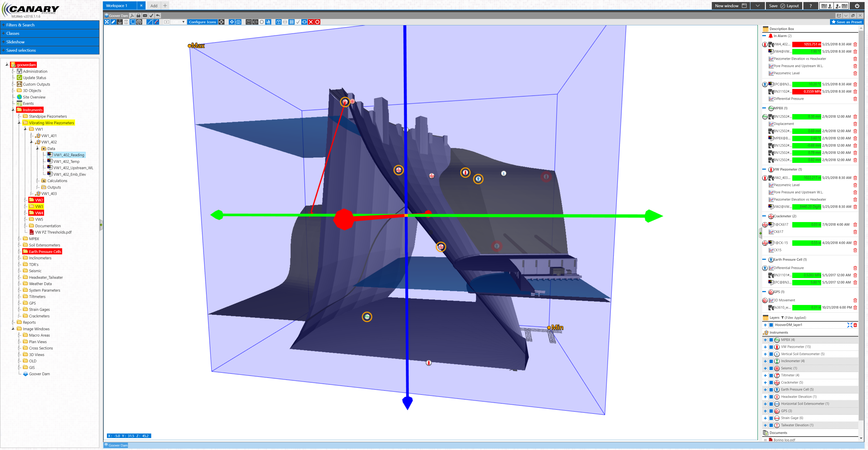Expand the Saved selections panel

tap(50, 50)
